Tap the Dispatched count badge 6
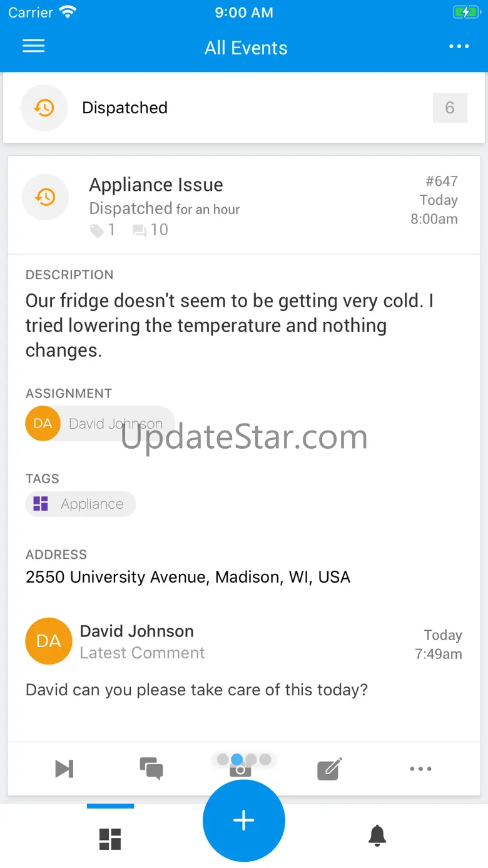Screen dimensions: 488x868 [x=449, y=108]
